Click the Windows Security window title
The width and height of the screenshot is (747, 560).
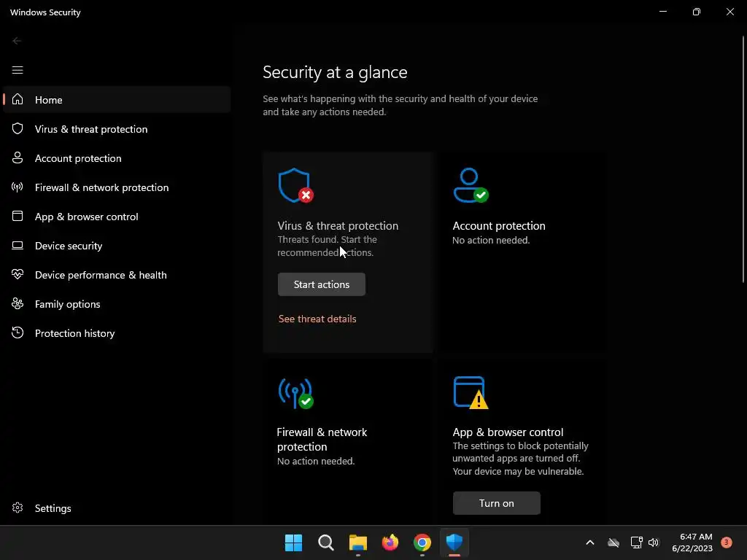[x=45, y=12]
